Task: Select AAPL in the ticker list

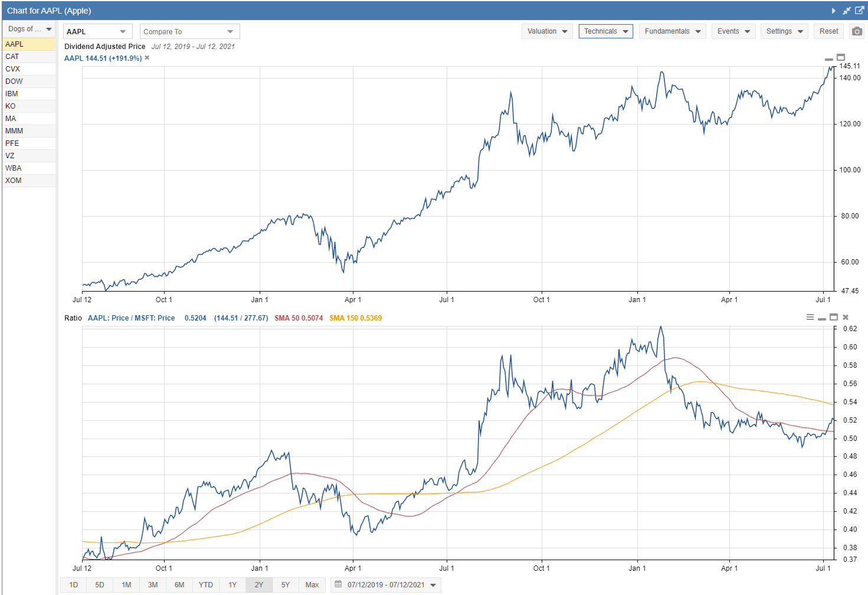Action: click(29, 44)
